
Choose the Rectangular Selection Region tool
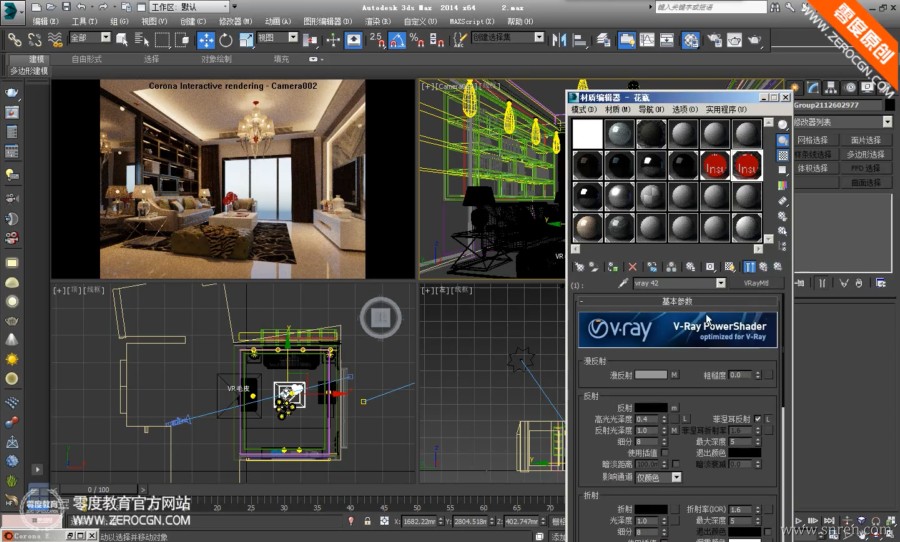click(162, 40)
